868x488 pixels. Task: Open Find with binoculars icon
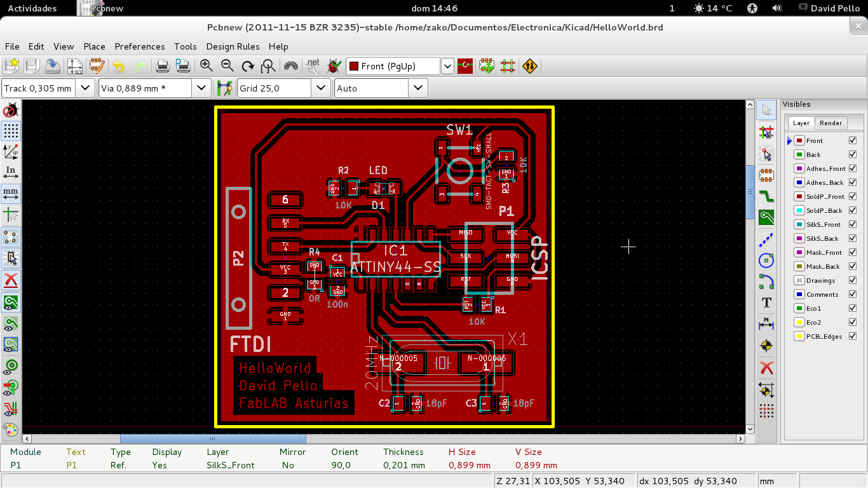click(290, 65)
